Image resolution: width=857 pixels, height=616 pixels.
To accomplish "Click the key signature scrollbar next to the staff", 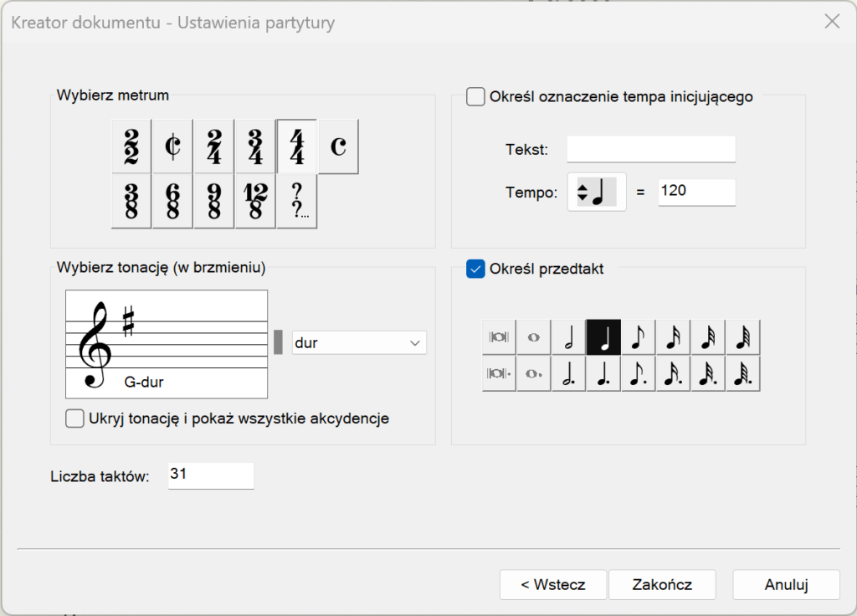I will (x=279, y=342).
